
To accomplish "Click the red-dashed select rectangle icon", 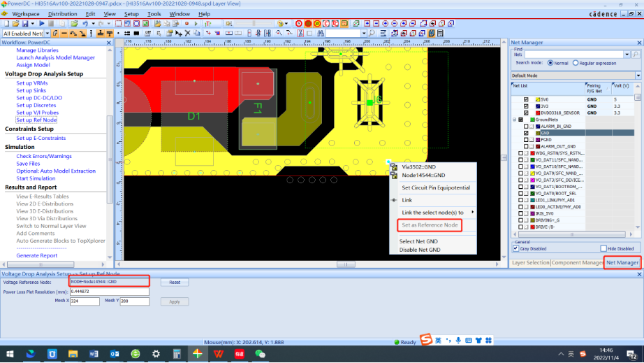I will (118, 24).
